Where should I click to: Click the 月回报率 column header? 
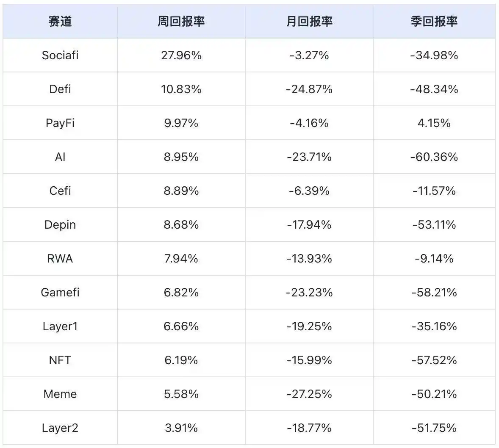click(309, 21)
